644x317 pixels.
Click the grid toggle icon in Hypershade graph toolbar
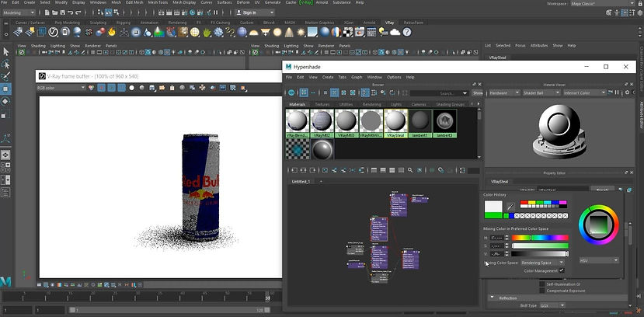point(432,170)
